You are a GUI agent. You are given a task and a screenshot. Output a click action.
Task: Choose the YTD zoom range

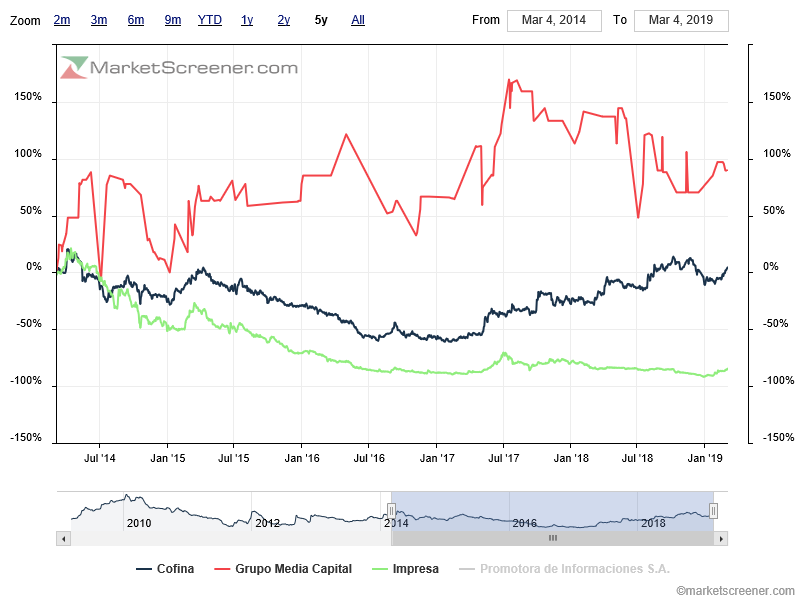click(209, 20)
